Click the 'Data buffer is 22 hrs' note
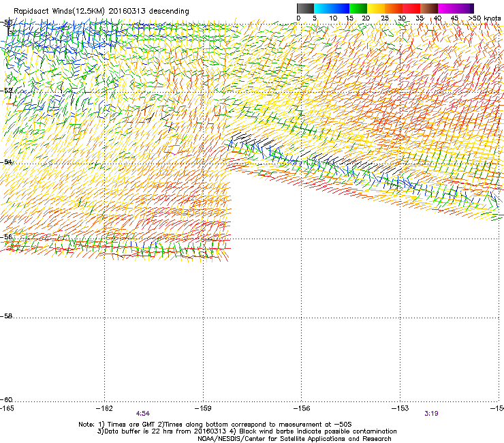504x443 pixels. (162, 431)
